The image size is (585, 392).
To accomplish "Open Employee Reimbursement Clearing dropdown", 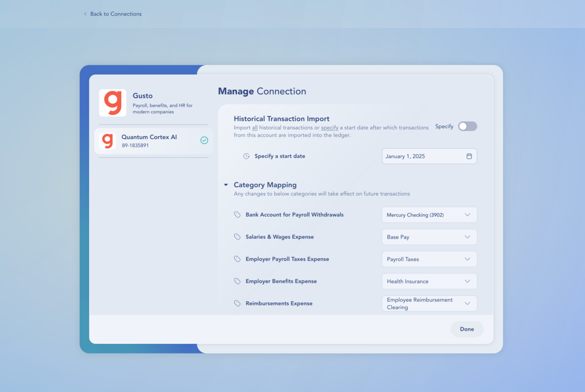I will [x=429, y=303].
